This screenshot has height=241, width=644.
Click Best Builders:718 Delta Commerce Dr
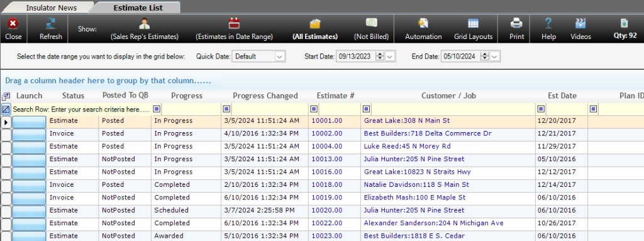pos(428,133)
